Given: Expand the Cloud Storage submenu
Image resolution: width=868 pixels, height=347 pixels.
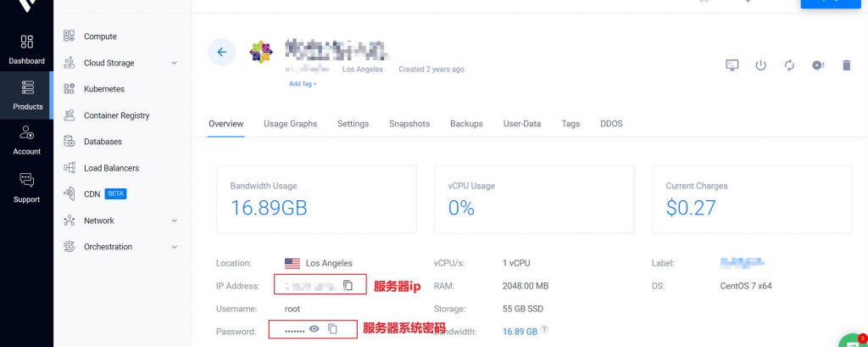Looking at the screenshot, I should click(174, 63).
